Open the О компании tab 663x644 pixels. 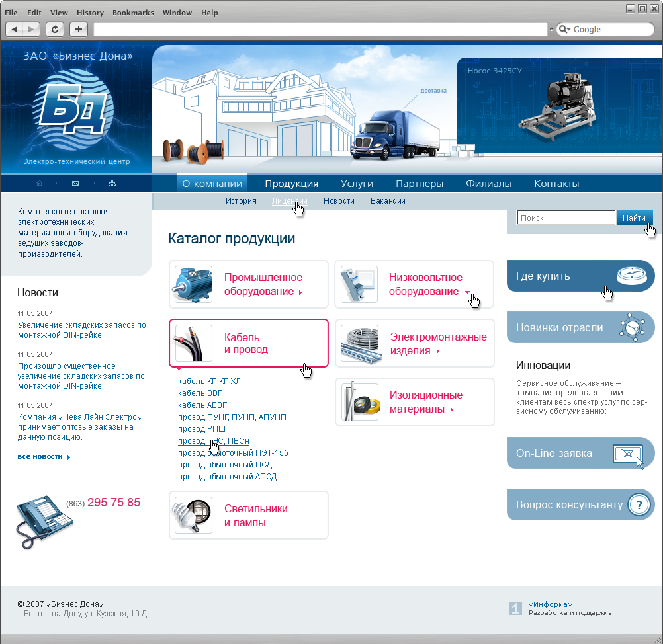pos(212,184)
